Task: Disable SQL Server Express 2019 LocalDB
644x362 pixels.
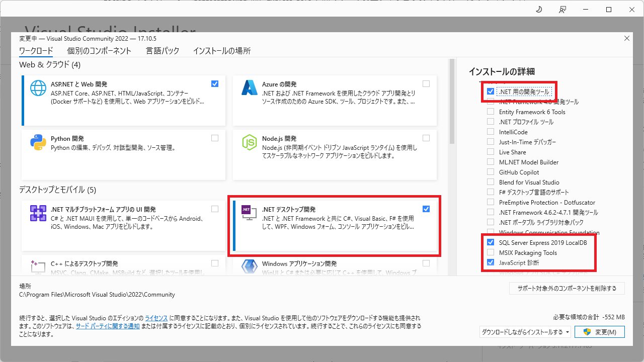Action: 491,242
